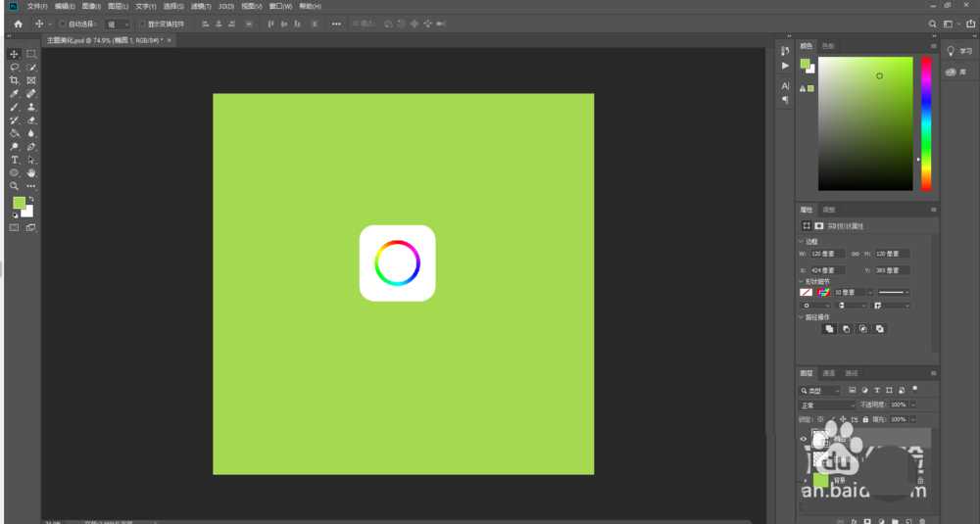The image size is (980, 524).
Task: Open the 文件 (File) menu
Action: click(x=38, y=6)
